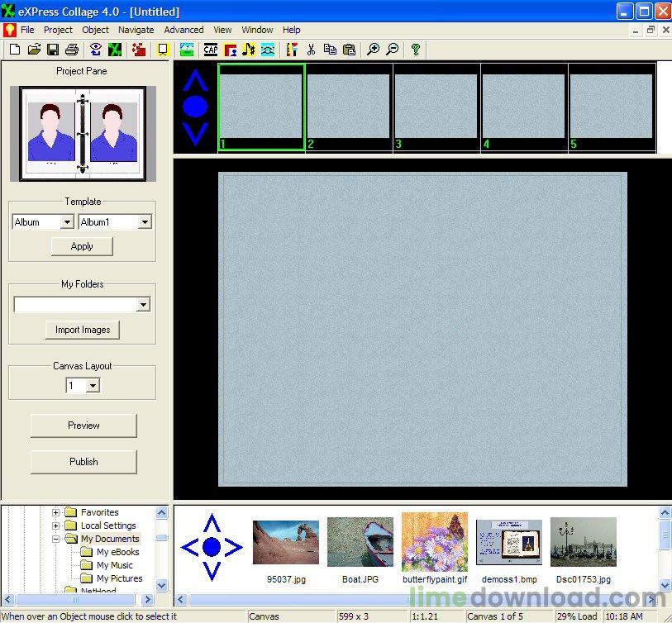
Task: Select canvas thumbnail number 3
Action: coord(436,106)
